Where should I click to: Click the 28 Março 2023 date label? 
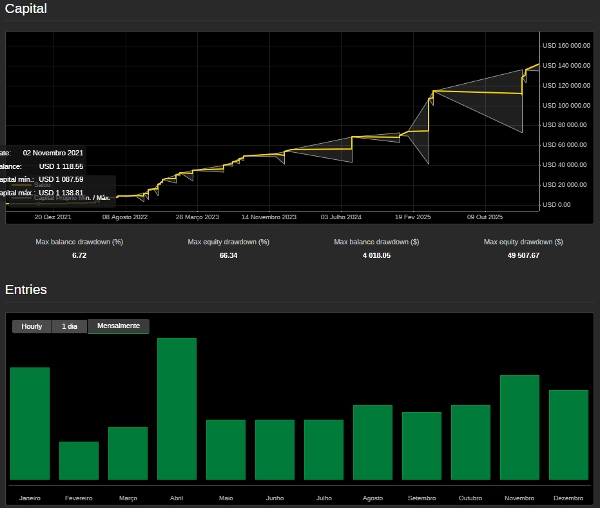197,217
